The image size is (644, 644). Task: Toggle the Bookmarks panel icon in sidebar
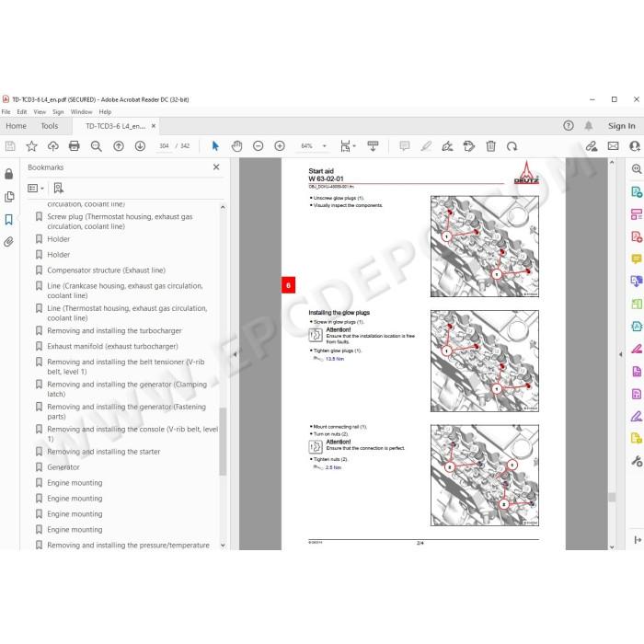[x=9, y=219]
